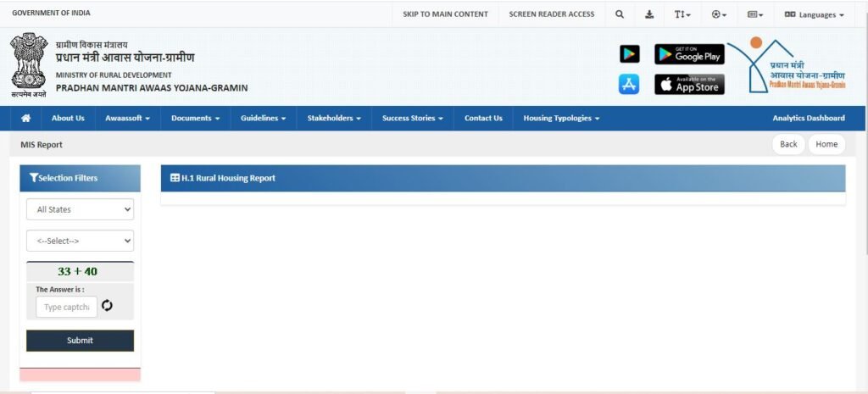The height and width of the screenshot is (394, 868).
Task: Open the Available on the App Store badge
Action: pyautogui.click(x=689, y=84)
